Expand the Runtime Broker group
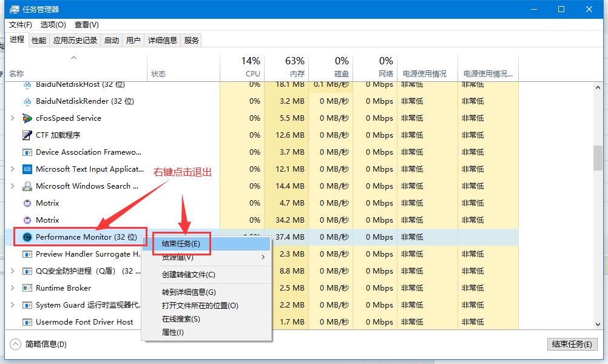The width and height of the screenshot is (608, 364). [x=12, y=288]
